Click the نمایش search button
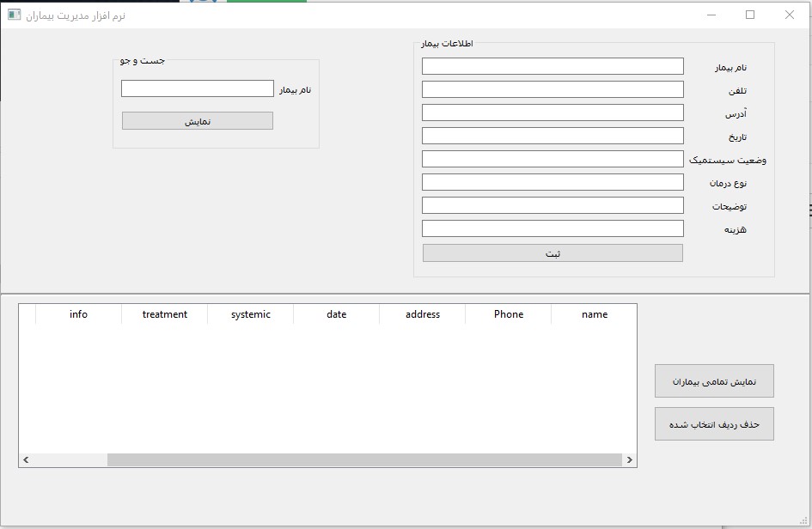This screenshot has height=529, width=812. [x=198, y=121]
